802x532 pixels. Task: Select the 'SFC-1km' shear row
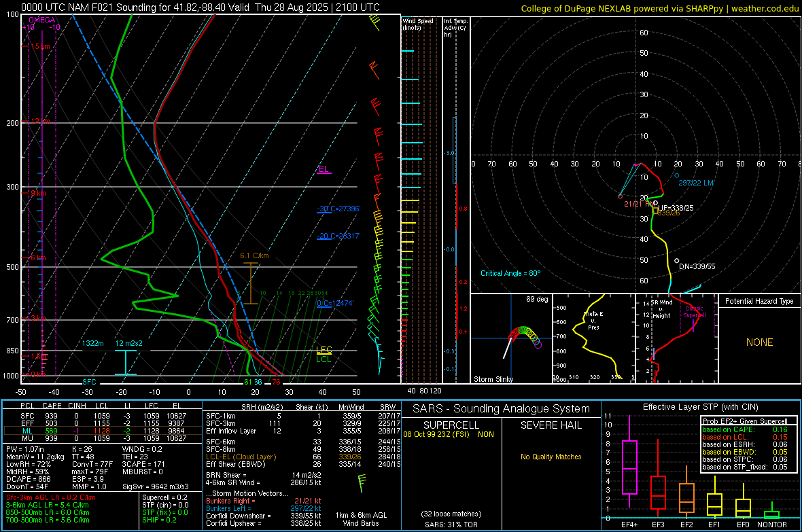tap(303, 416)
